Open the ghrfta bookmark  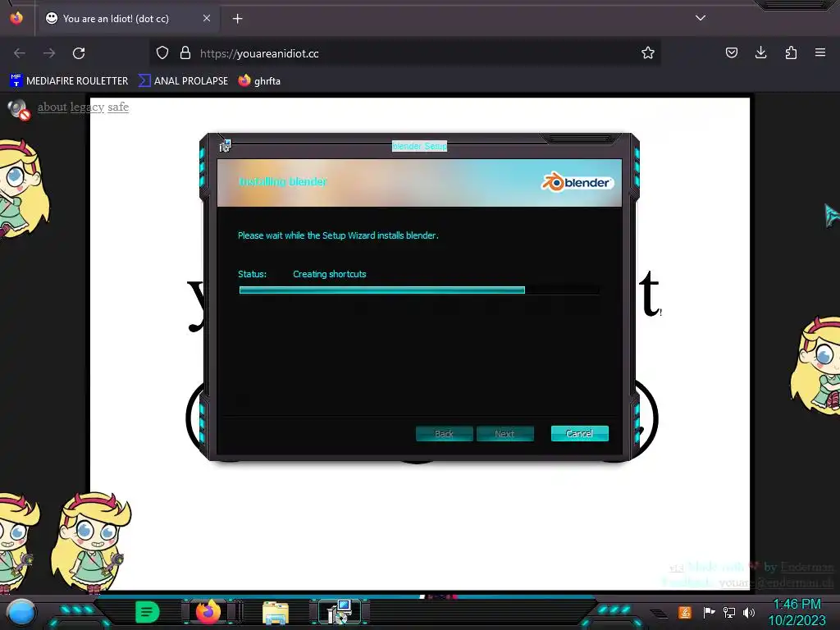point(260,81)
